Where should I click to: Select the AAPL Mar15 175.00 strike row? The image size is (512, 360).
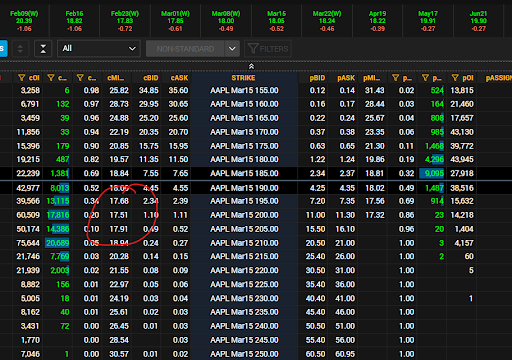pos(244,146)
